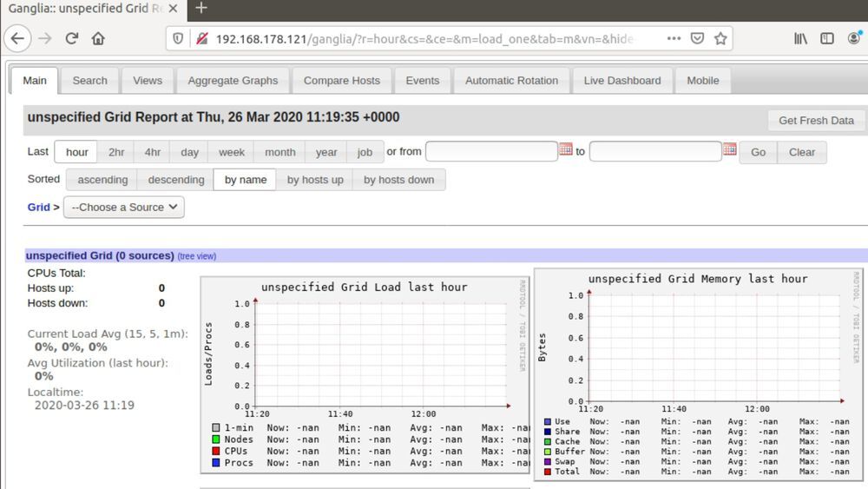Image resolution: width=868 pixels, height=489 pixels.
Task: Save page to Pocket
Action: pos(697,39)
